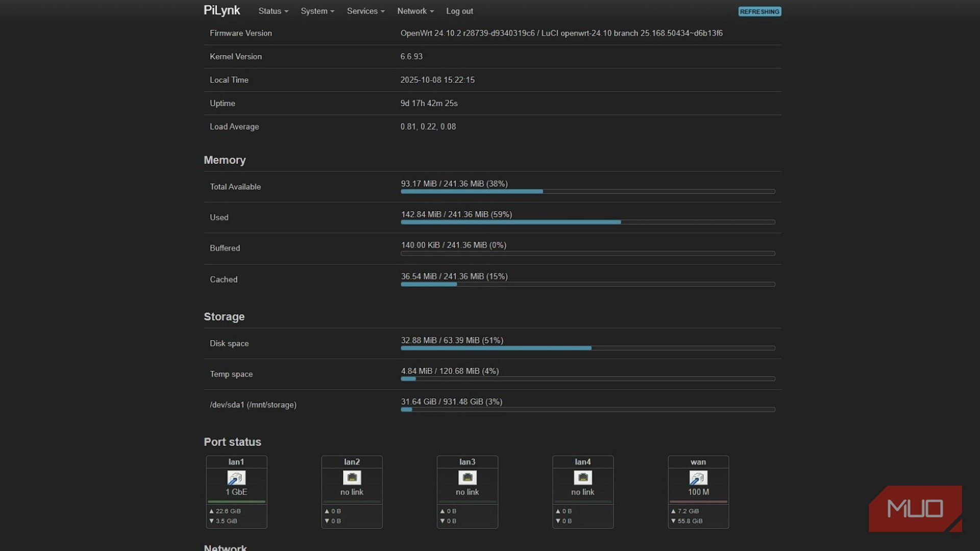Expand the Services dropdown menu

(x=365, y=11)
